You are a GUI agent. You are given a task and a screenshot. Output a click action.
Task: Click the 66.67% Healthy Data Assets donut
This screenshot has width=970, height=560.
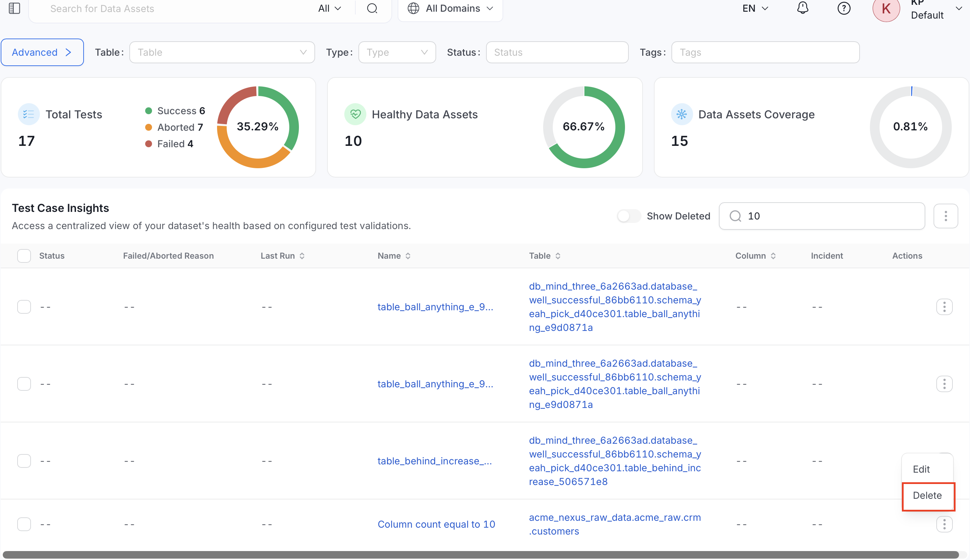(583, 127)
